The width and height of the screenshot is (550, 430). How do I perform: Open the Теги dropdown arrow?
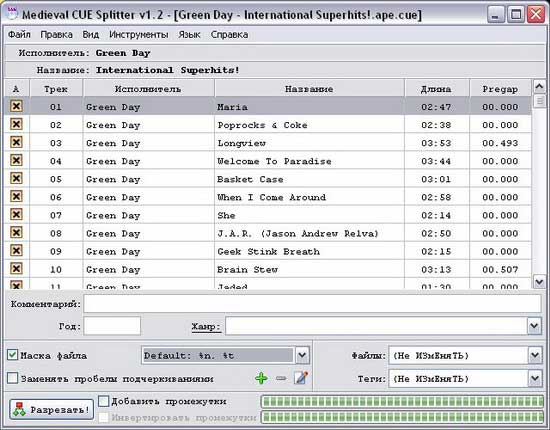(x=535, y=378)
